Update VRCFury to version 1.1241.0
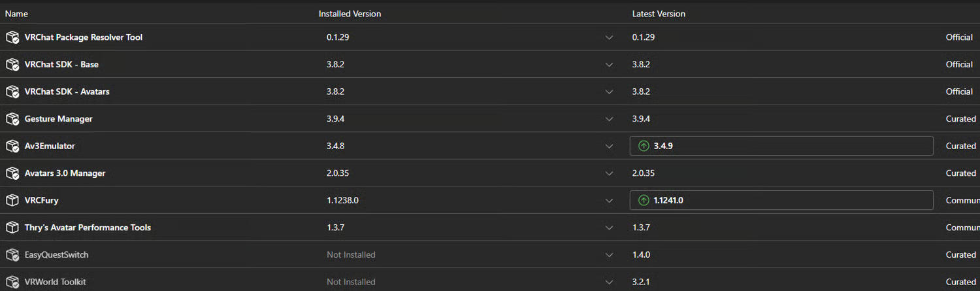 point(781,201)
